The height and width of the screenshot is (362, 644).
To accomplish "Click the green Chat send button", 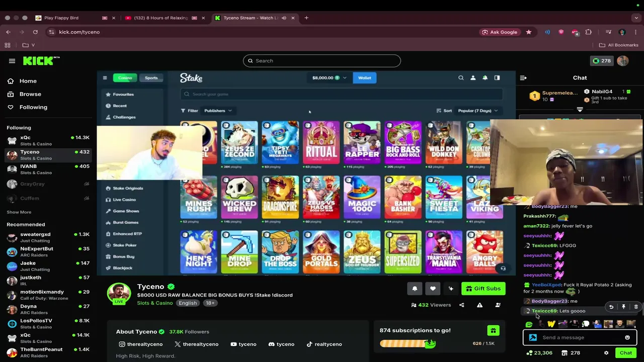I will tap(626, 353).
